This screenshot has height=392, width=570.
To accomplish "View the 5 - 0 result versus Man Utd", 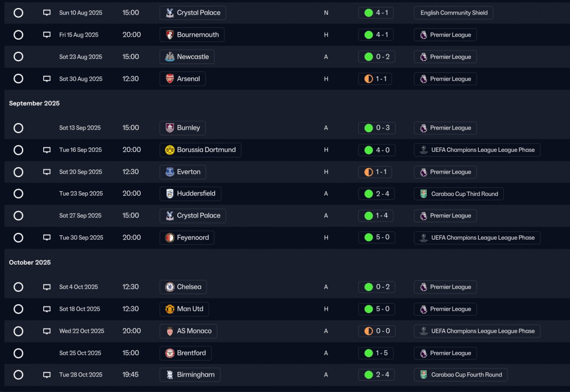I will coord(376,309).
